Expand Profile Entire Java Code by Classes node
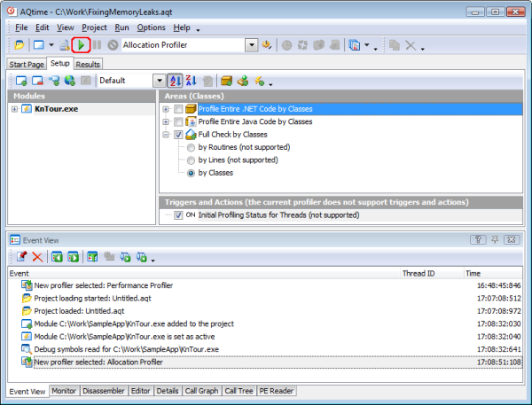This screenshot has width=532, height=405. [x=166, y=121]
